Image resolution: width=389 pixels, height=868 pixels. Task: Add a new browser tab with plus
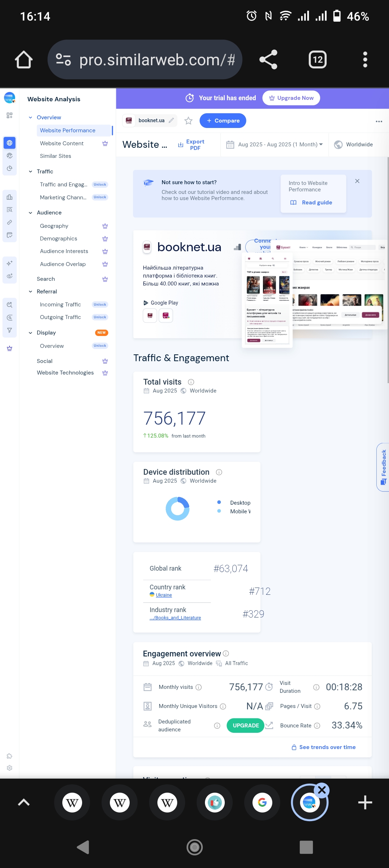pyautogui.click(x=365, y=802)
